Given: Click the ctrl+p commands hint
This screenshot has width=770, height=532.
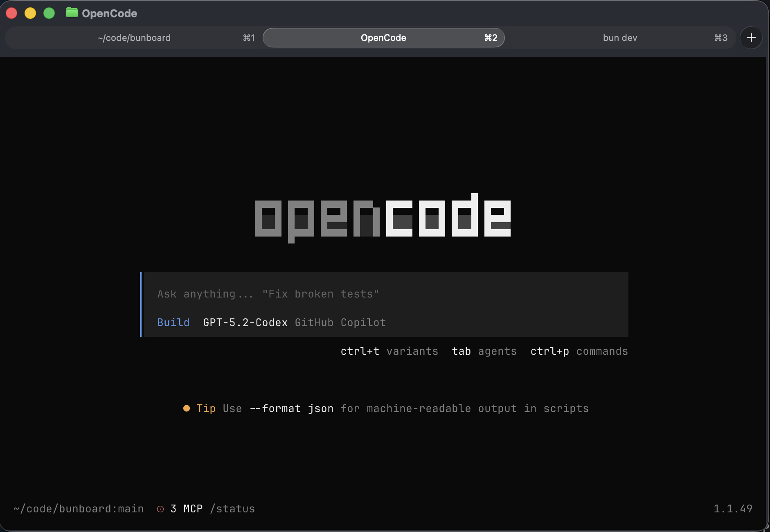Looking at the screenshot, I should [x=579, y=351].
